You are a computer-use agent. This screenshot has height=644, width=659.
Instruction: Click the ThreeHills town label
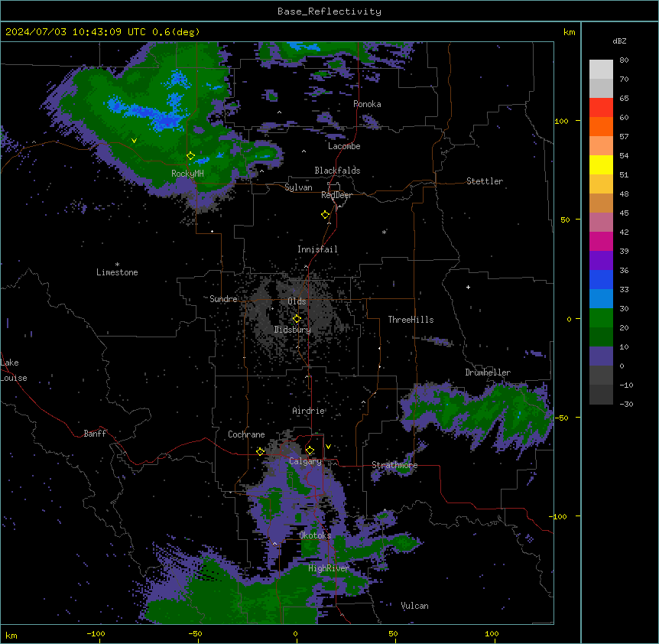[411, 320]
